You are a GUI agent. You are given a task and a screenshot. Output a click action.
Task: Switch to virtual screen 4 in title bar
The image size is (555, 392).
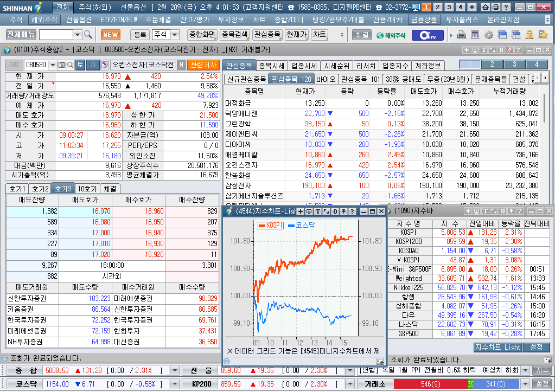pyautogui.click(x=461, y=7)
